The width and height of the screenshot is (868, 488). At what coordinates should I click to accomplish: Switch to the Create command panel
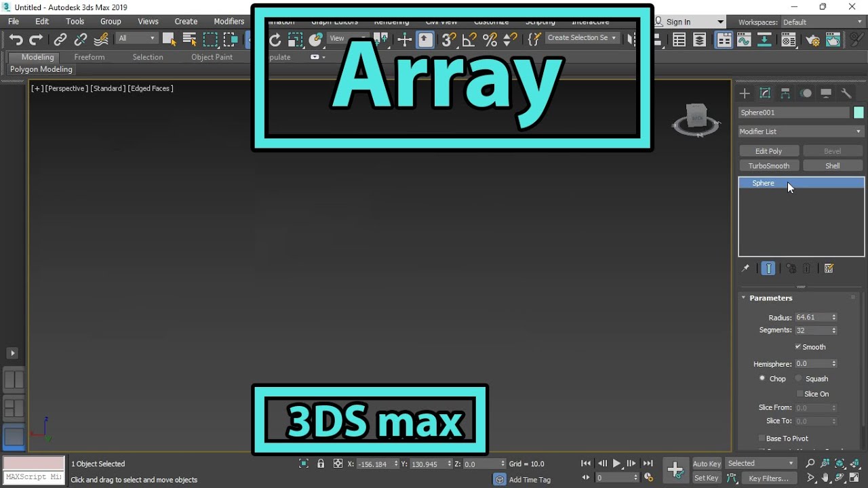[x=745, y=94]
